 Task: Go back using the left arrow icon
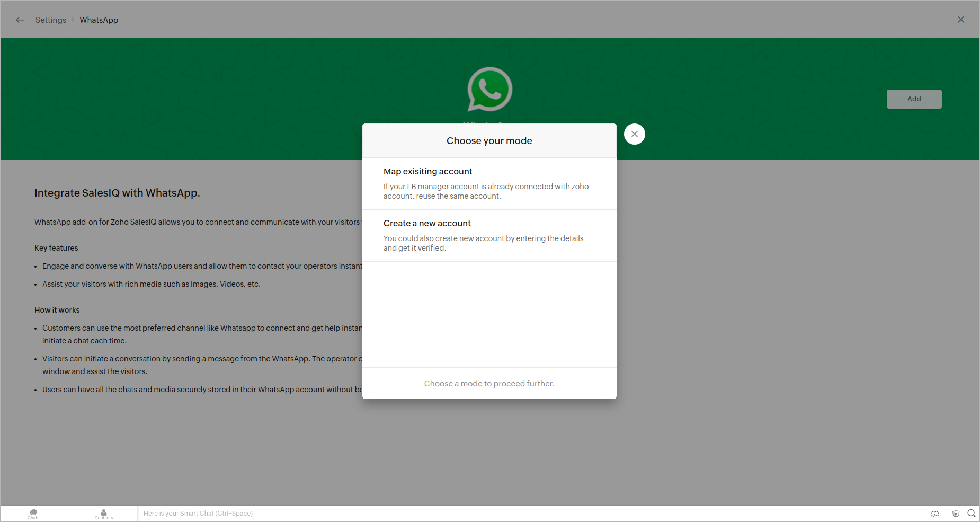[20, 20]
